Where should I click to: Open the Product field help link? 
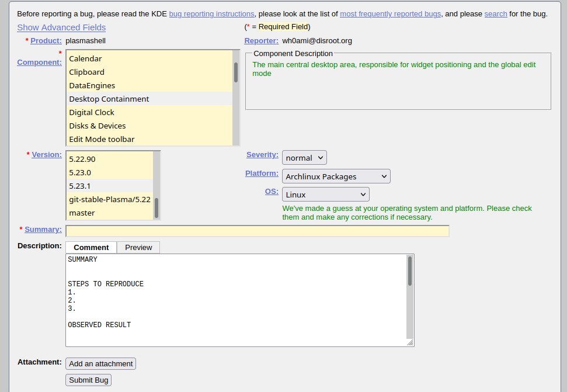pos(46,40)
